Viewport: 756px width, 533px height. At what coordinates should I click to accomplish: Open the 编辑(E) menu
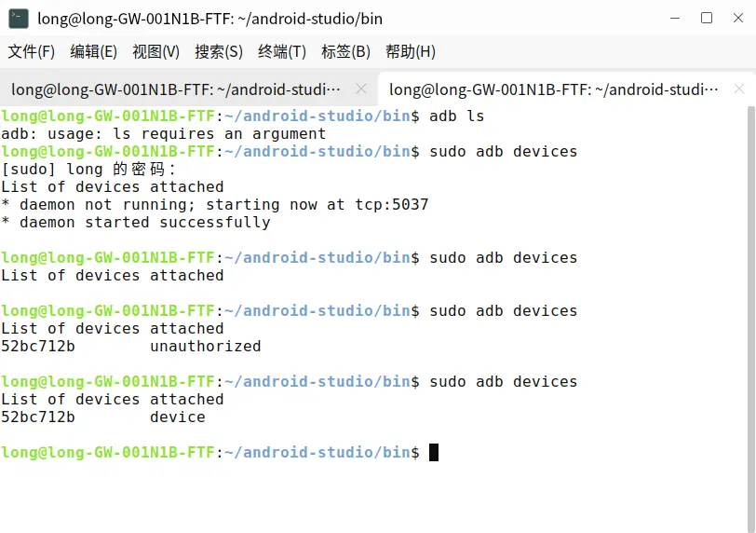pyautogui.click(x=94, y=51)
